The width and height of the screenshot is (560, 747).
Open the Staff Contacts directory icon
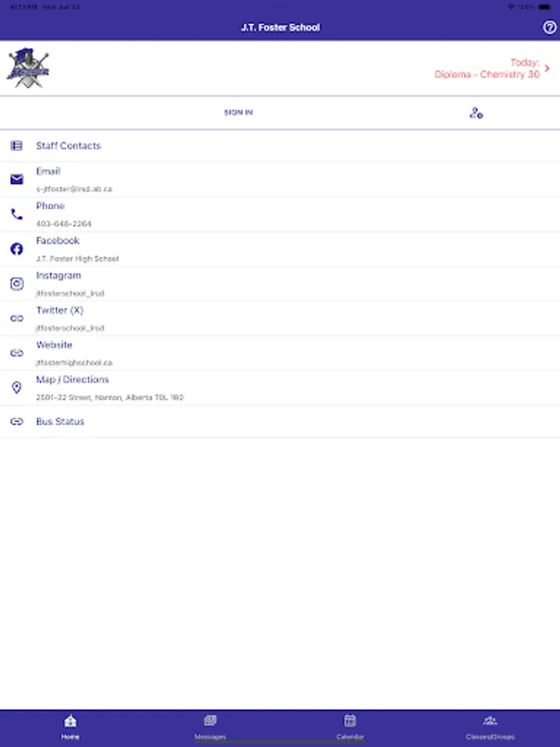pyautogui.click(x=17, y=145)
